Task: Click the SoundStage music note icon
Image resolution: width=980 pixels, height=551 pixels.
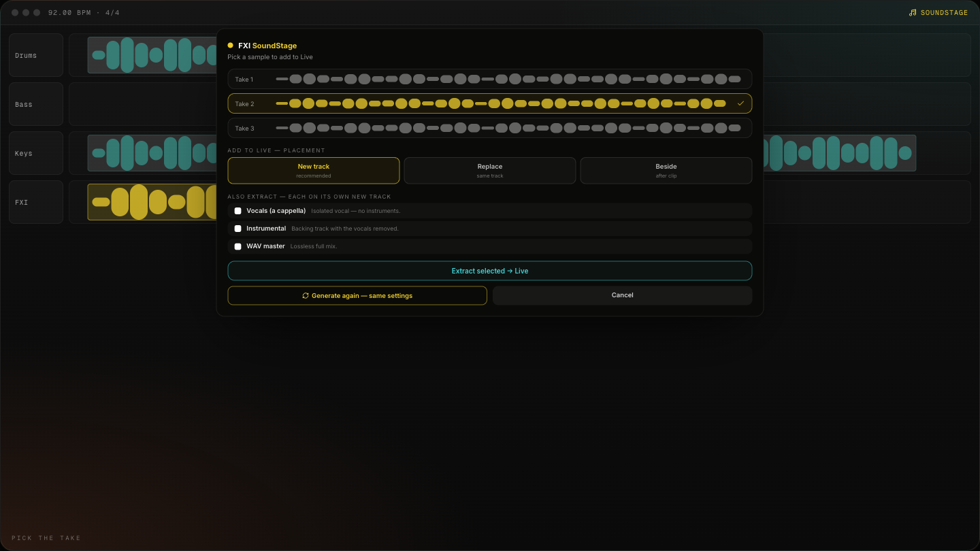Action: click(x=913, y=12)
